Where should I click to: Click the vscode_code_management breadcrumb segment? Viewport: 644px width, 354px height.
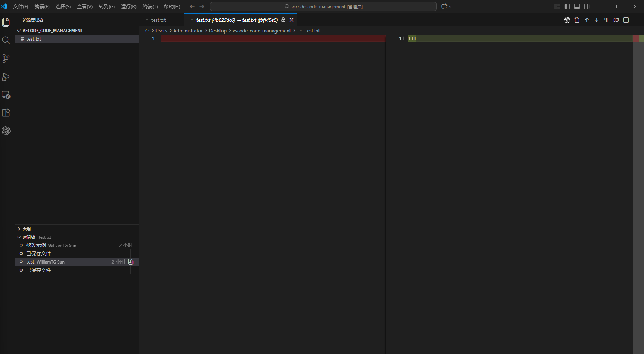pos(262,31)
